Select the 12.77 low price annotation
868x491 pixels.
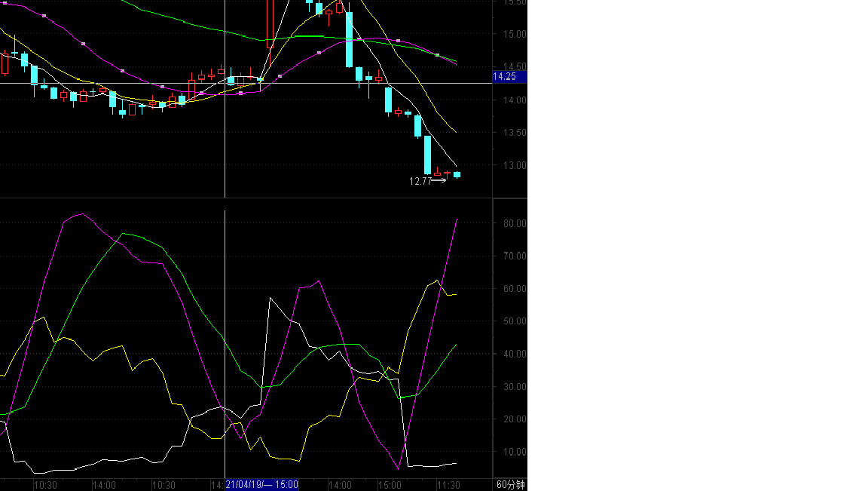pyautogui.click(x=420, y=181)
